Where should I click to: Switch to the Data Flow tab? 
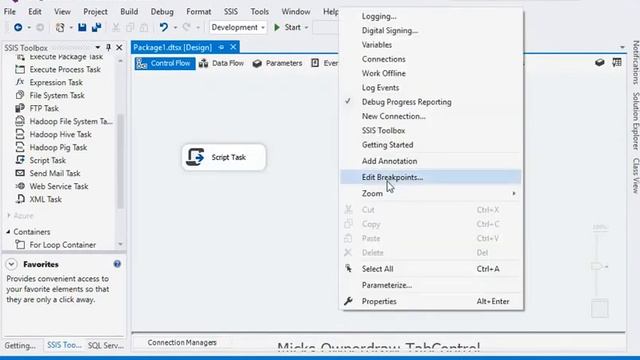(x=222, y=63)
